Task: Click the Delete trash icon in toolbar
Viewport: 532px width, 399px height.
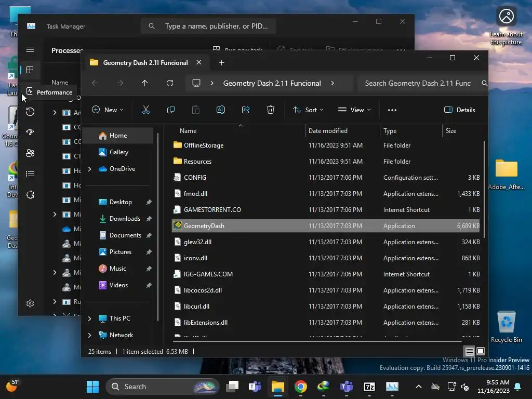Action: click(x=270, y=110)
